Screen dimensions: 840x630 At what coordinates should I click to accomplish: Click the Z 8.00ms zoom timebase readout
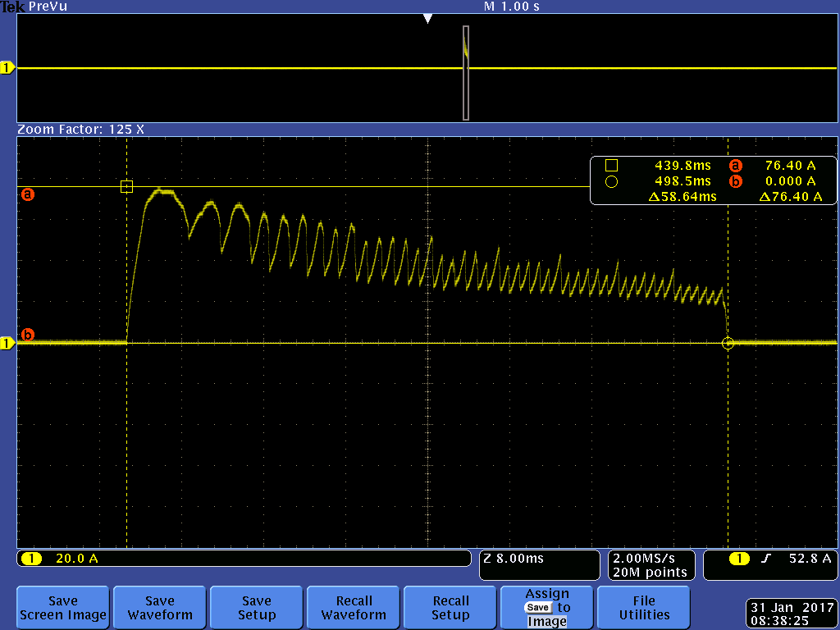[x=514, y=559]
